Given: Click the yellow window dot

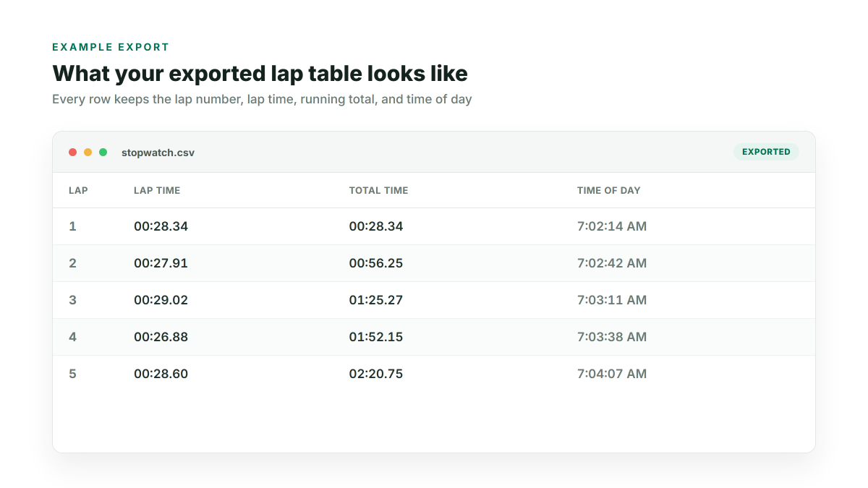Looking at the screenshot, I should tap(88, 152).
